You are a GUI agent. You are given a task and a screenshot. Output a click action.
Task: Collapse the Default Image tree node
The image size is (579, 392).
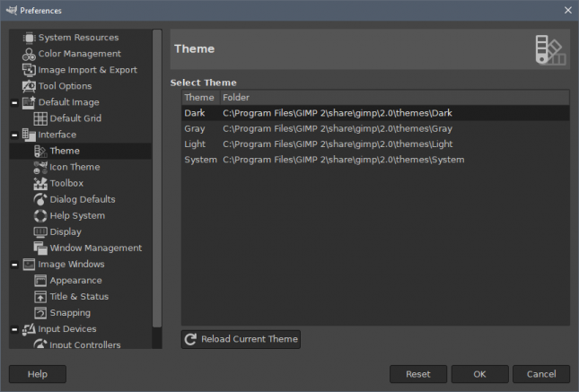click(14, 102)
